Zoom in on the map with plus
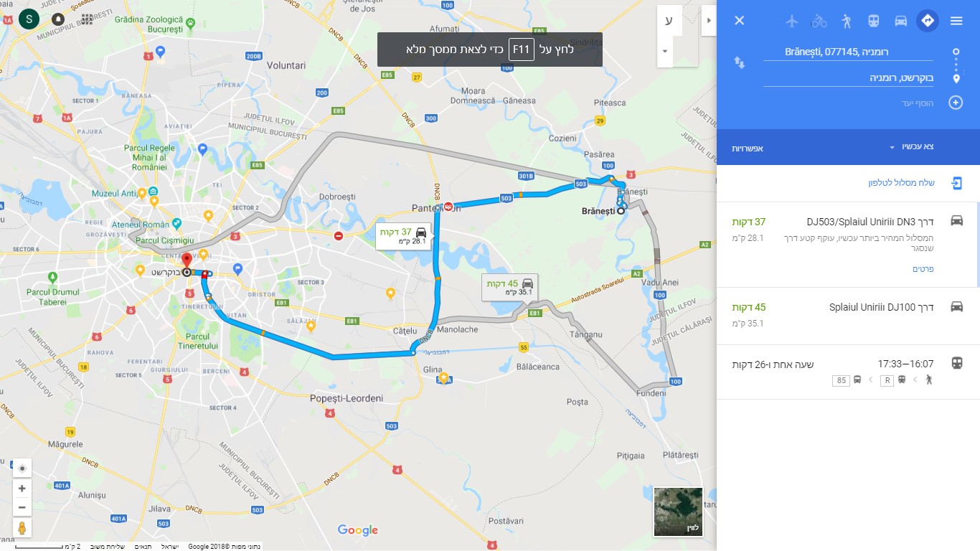Viewport: 980px width, 551px height. [22, 489]
